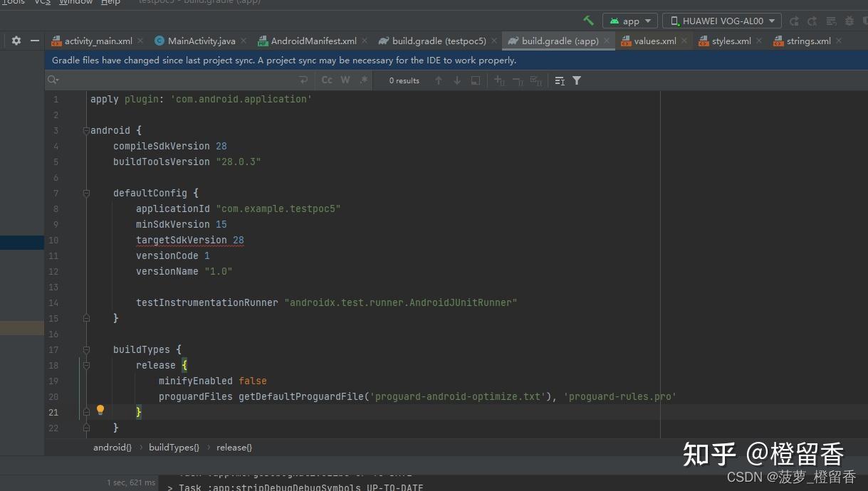Toggle Match Case (Cc) in find bar
The image size is (868, 491).
pos(327,80)
